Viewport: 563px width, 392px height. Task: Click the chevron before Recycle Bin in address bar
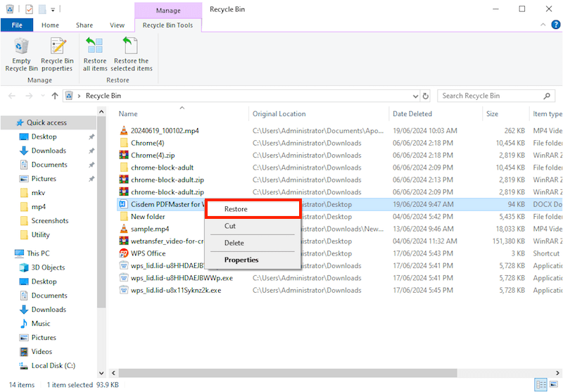click(x=79, y=96)
